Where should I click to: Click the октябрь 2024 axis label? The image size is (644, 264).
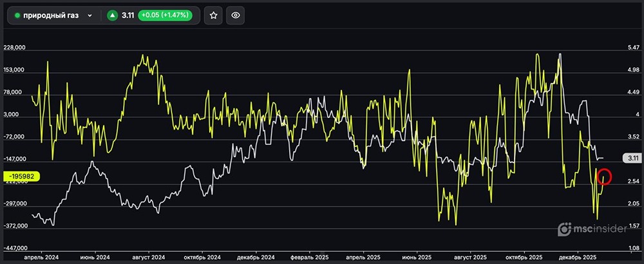tap(202, 257)
